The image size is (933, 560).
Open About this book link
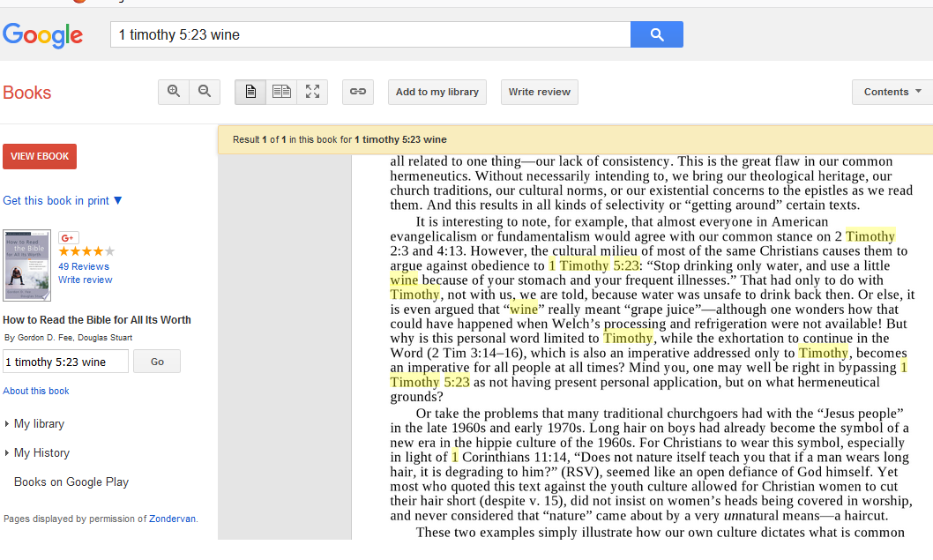(x=36, y=391)
